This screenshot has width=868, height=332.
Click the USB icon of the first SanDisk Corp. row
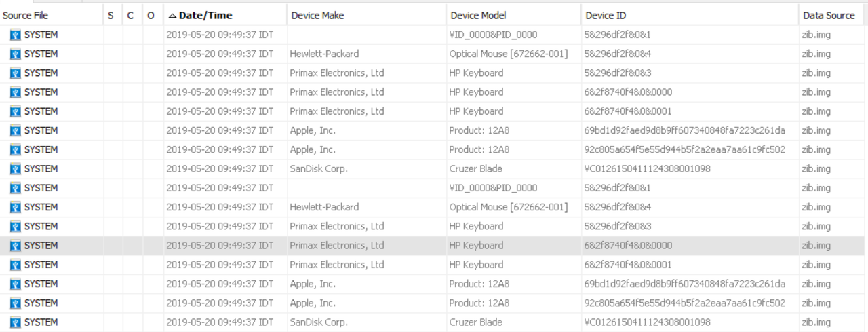16,169
